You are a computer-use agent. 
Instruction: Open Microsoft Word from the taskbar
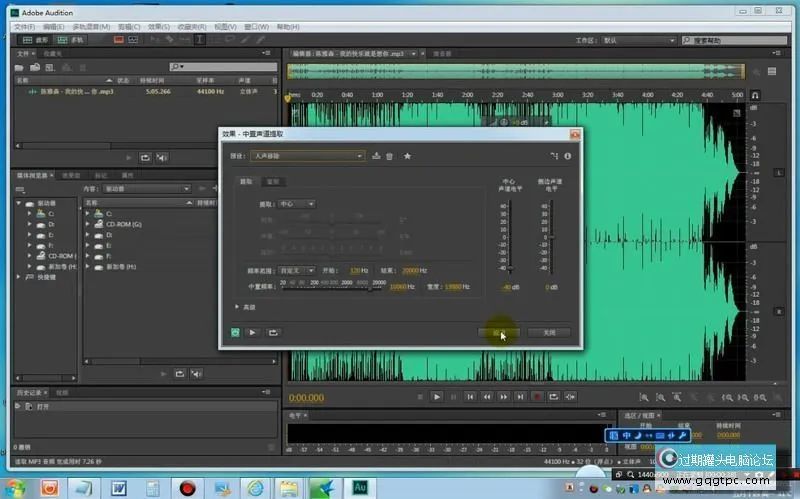(118, 487)
